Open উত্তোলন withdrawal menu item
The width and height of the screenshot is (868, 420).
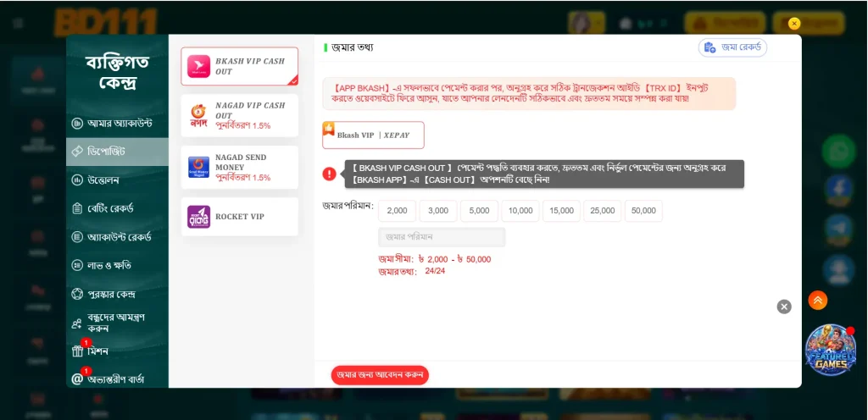pyautogui.click(x=117, y=180)
